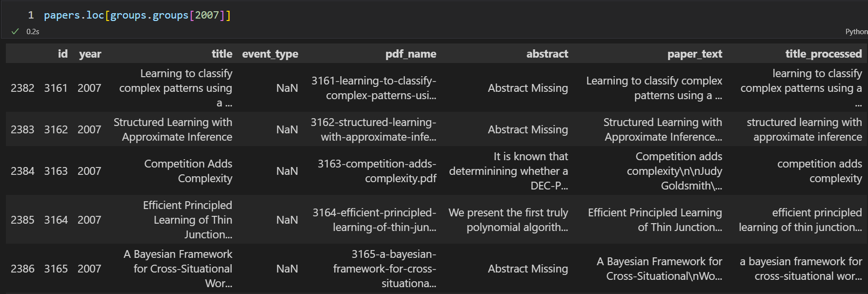The image size is (868, 294).
Task: Click the '3163-competition-adds-complexity.pdf' cell
Action: pos(377,171)
